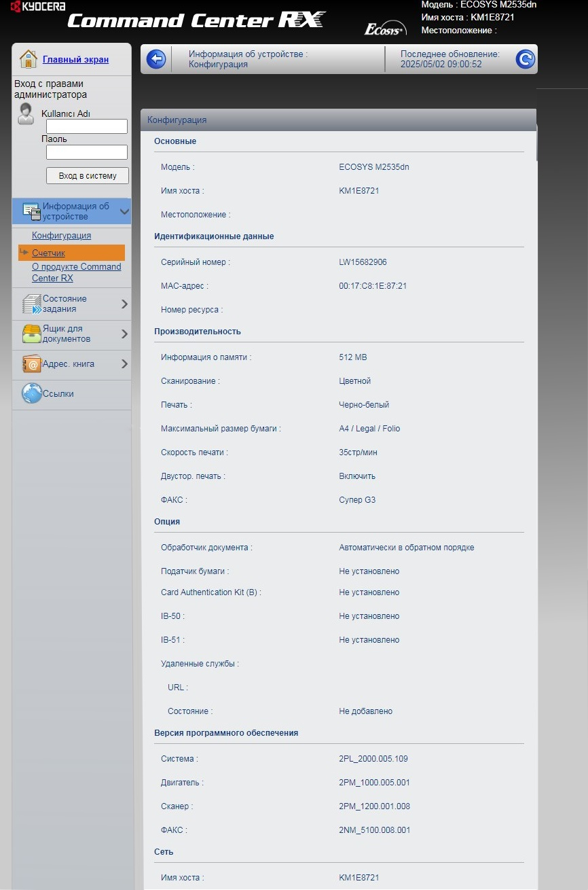588x890 pixels.
Task: Click serial number LW15682906
Action: tap(363, 262)
